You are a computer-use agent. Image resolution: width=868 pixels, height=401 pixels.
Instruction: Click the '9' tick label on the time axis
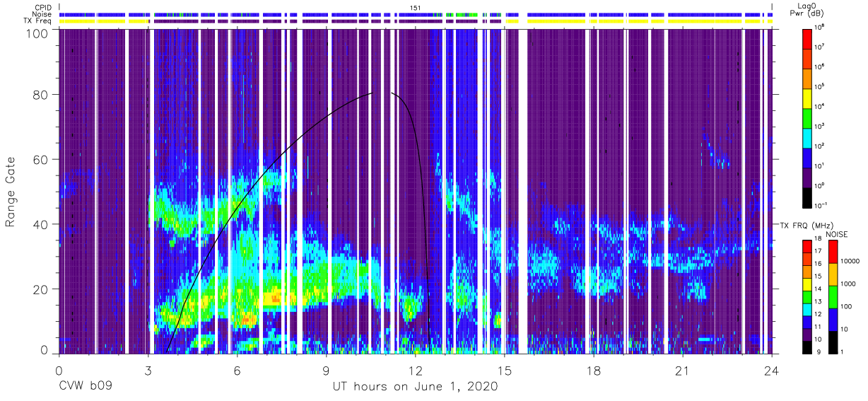click(x=327, y=371)
